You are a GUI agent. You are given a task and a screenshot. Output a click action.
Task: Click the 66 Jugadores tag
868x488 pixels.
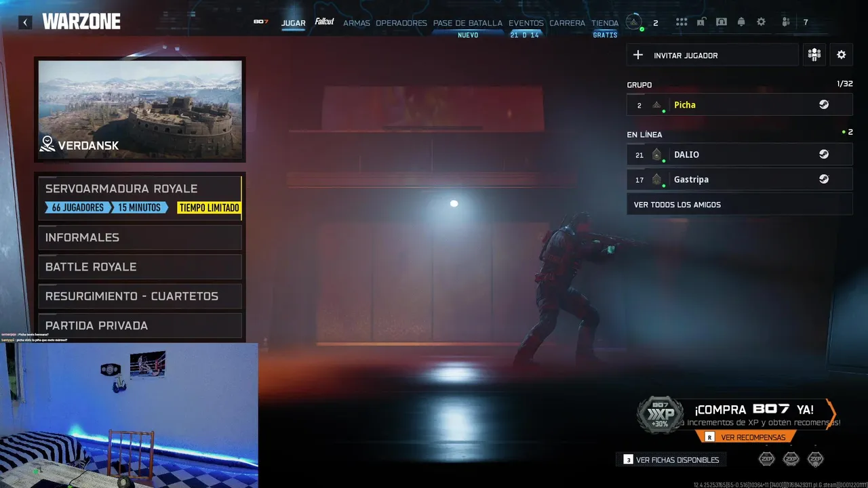77,207
